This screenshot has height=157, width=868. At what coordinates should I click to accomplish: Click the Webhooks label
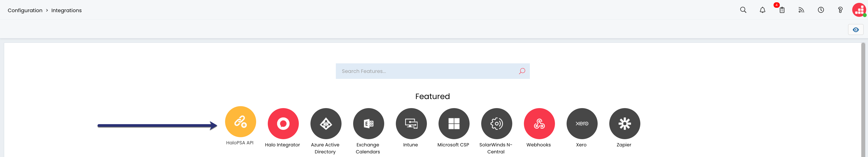(538, 145)
